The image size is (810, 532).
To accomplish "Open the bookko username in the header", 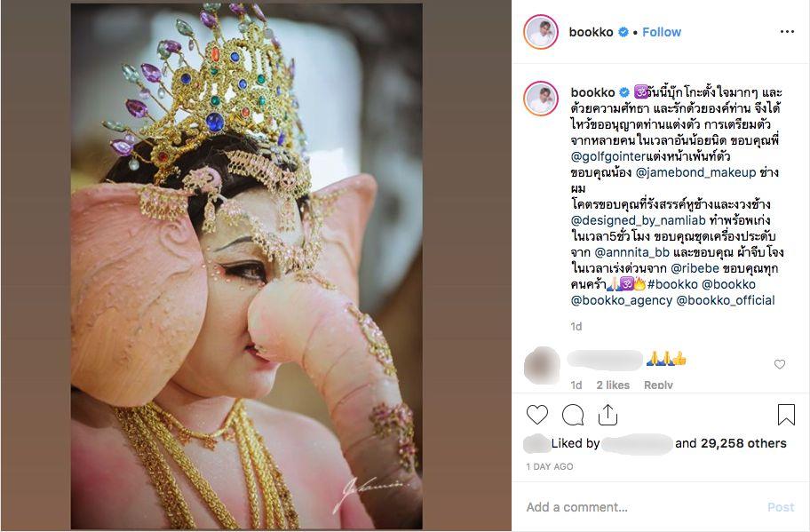I will pyautogui.click(x=592, y=32).
